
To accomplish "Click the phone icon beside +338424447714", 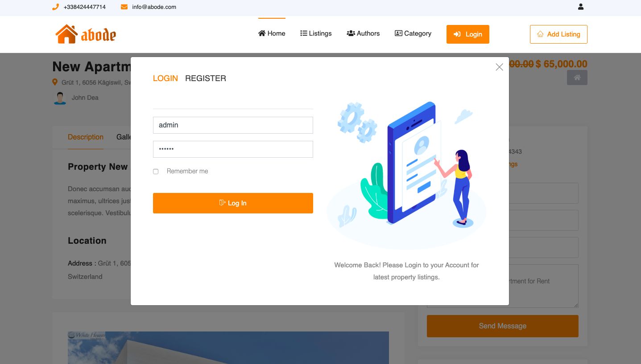I will pos(55,7).
